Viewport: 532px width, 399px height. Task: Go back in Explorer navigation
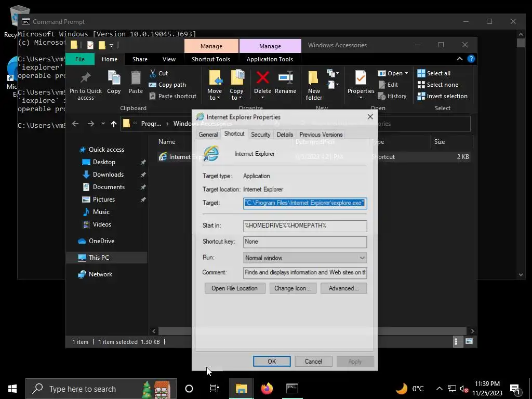[x=75, y=124]
